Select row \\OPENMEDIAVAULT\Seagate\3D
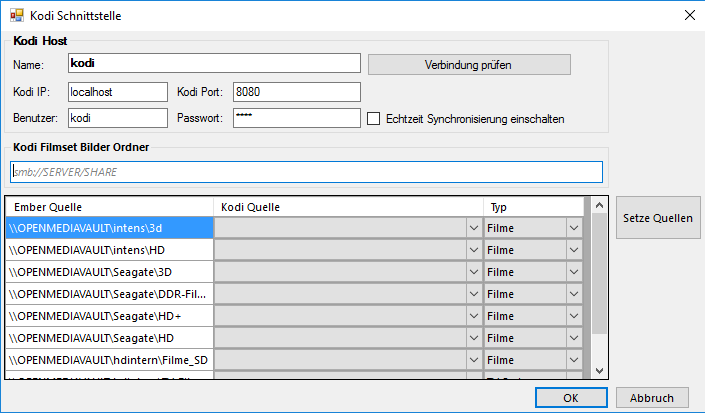Viewport: 705px width, 415px height. 109,272
